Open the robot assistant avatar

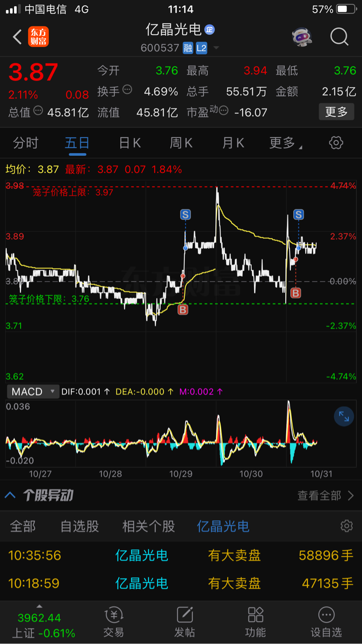(x=302, y=37)
